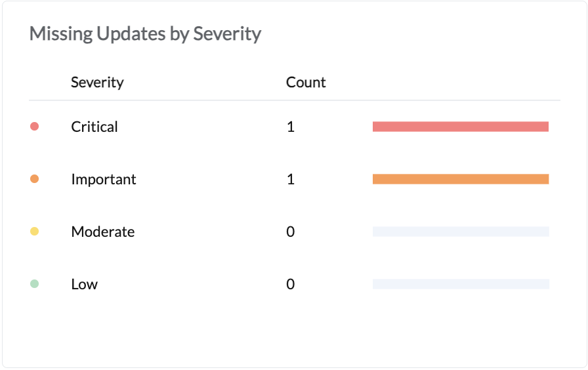Click the Count column header

coord(306,83)
